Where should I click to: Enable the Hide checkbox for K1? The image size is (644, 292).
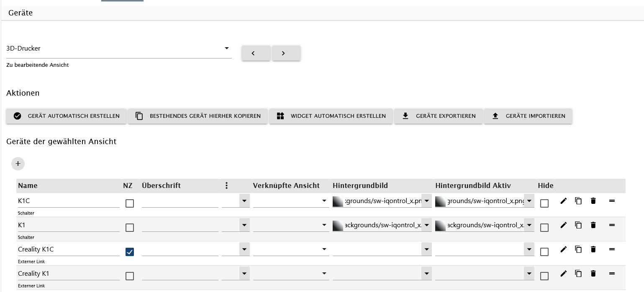[x=544, y=228]
